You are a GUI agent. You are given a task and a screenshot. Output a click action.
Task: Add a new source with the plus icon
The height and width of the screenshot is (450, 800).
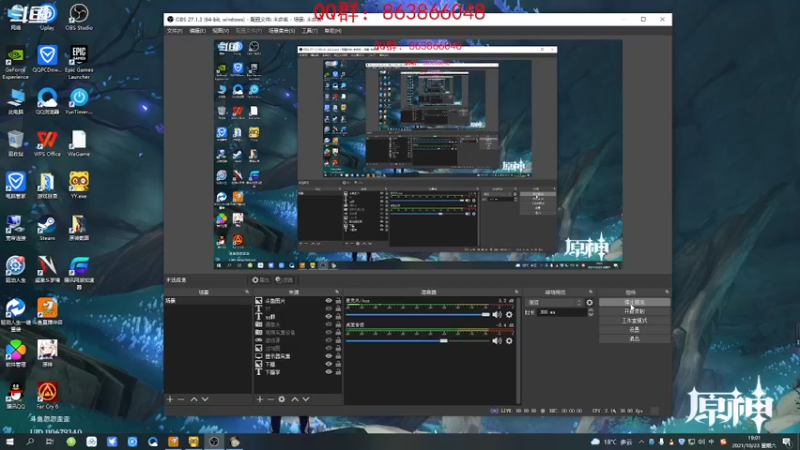click(x=260, y=399)
